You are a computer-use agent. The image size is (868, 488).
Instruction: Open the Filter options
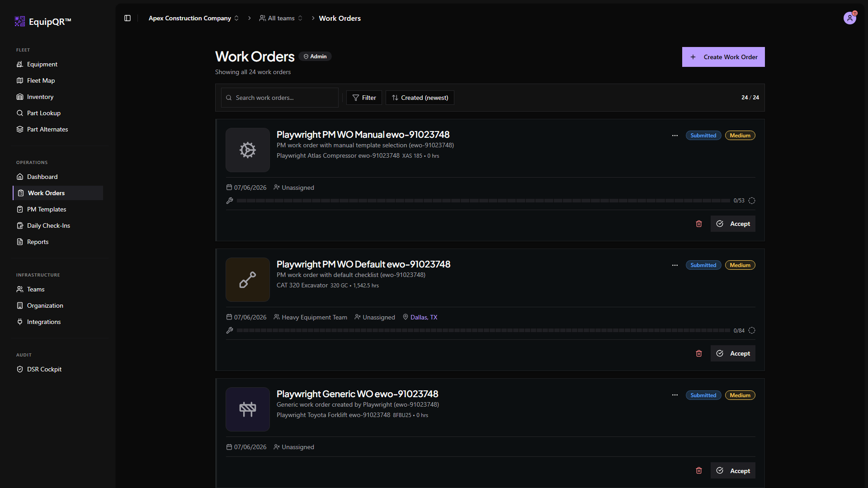[364, 98]
